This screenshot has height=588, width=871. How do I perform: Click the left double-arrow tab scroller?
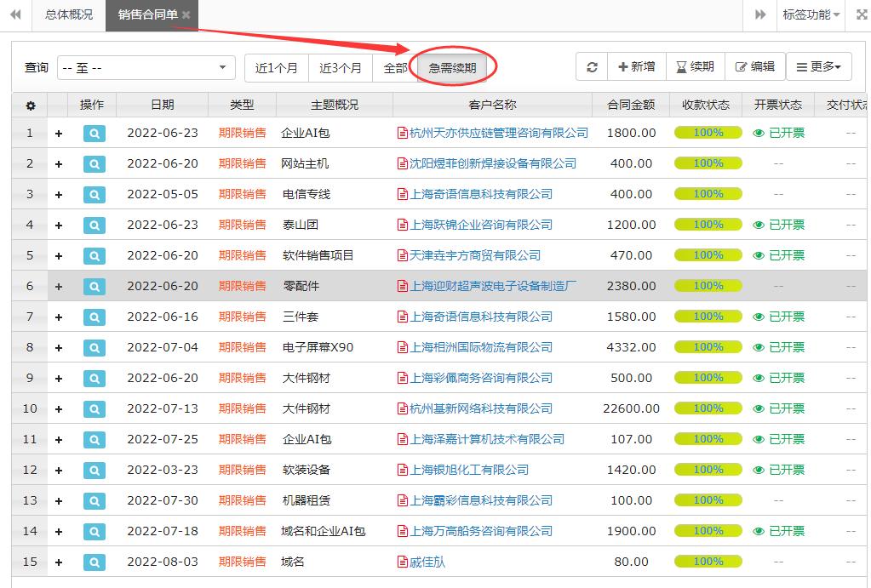[14, 14]
